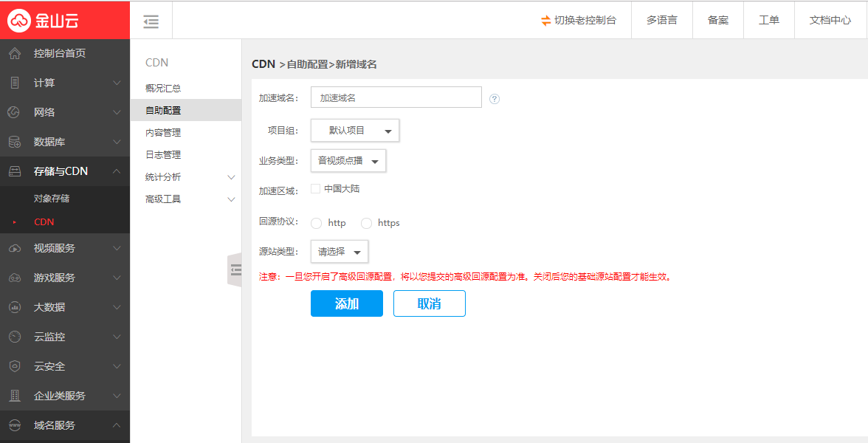
Task: Collapse the 存储与CDN sidebar section
Action: (x=117, y=171)
